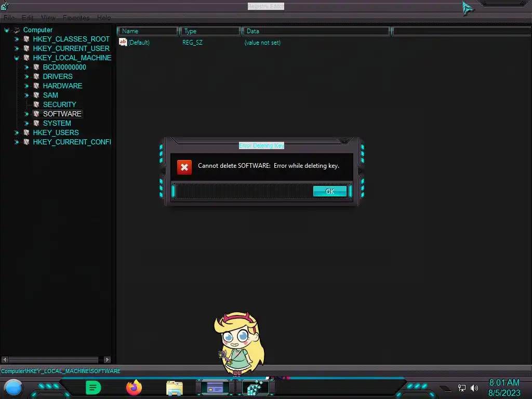Viewport: 532px width, 399px height.
Task: Collapse HKEY_LOCAL_MACHINE arrow
Action: pos(16,58)
